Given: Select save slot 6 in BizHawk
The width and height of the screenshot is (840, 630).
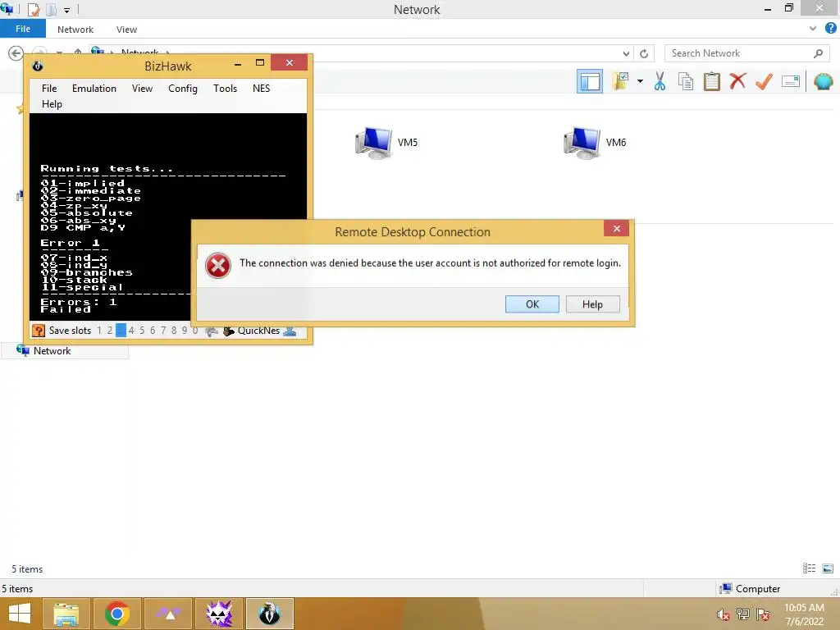Looking at the screenshot, I should coord(153,331).
